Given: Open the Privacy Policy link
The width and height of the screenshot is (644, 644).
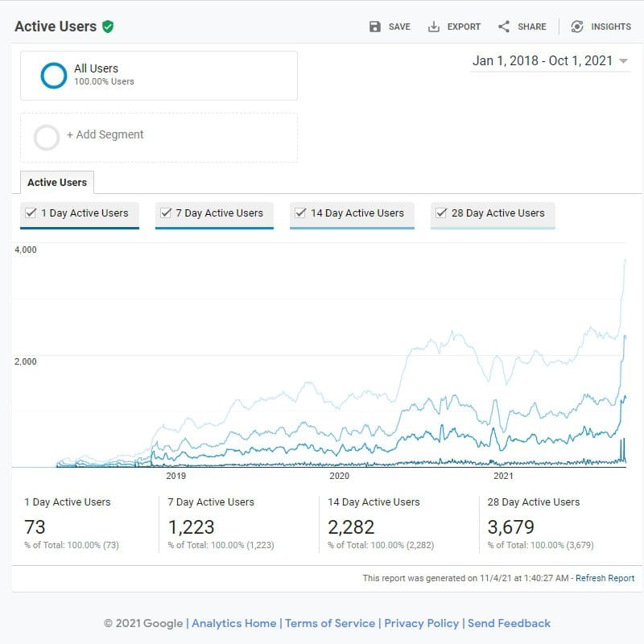Looking at the screenshot, I should tap(421, 623).
